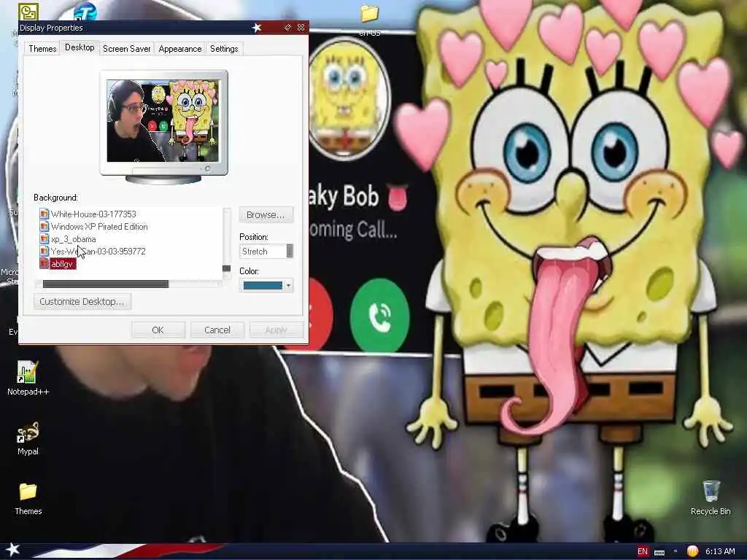Click the EN language indicator in tray
Viewport: 747px width, 560px height.
[x=642, y=551]
